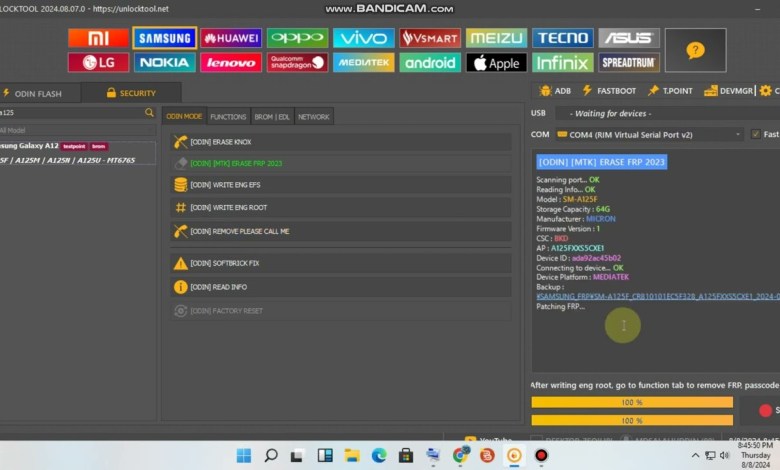Select the Oppo brand logo
This screenshot has width=780, height=470.
297,38
